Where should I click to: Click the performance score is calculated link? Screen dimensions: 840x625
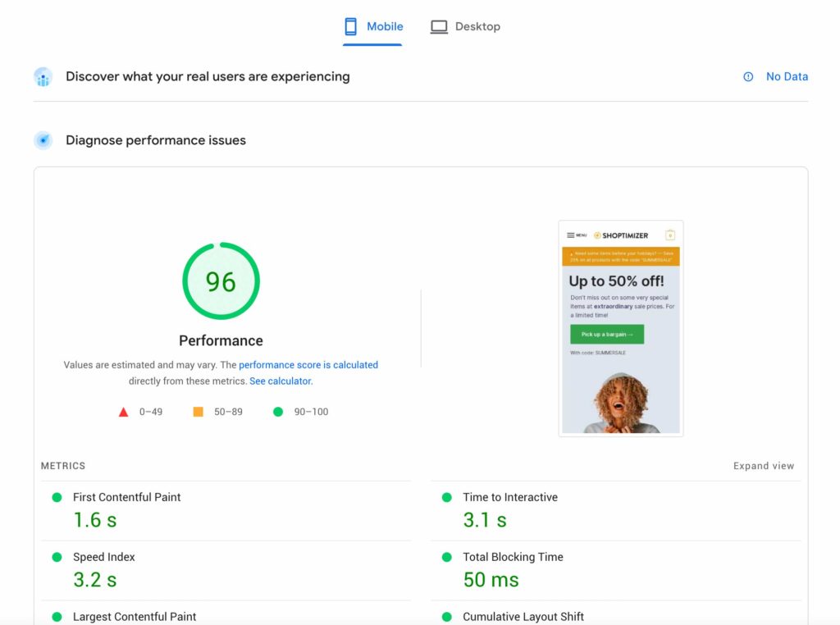point(308,364)
